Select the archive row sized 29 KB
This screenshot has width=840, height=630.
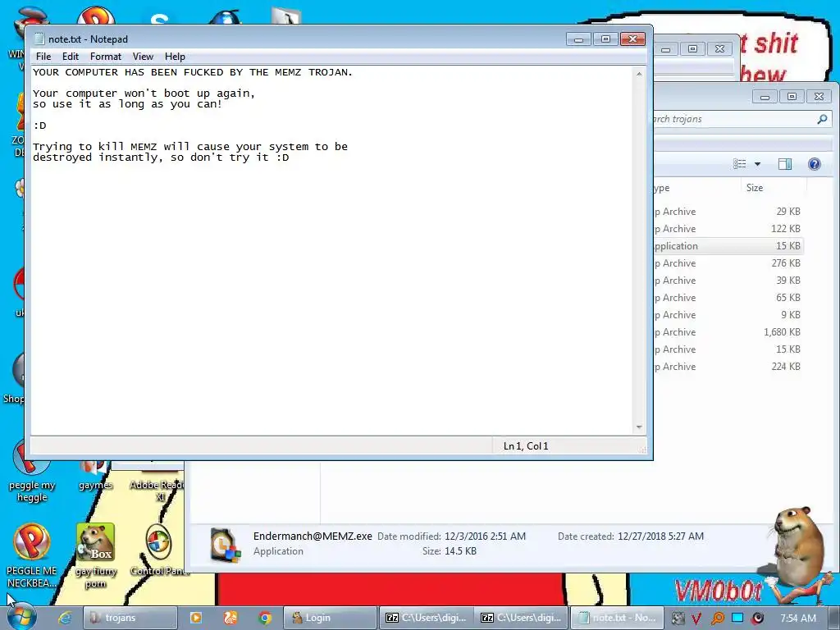[728, 212]
